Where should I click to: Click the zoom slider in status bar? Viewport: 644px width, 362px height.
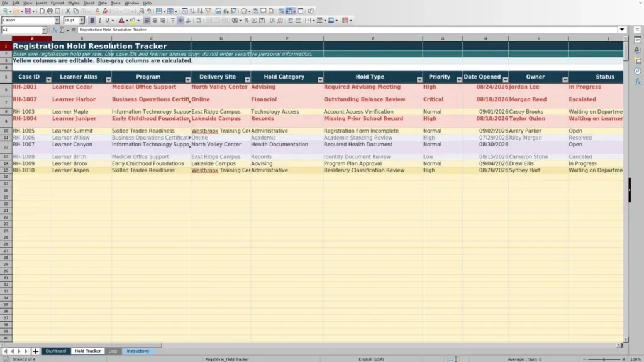[x=604, y=359]
